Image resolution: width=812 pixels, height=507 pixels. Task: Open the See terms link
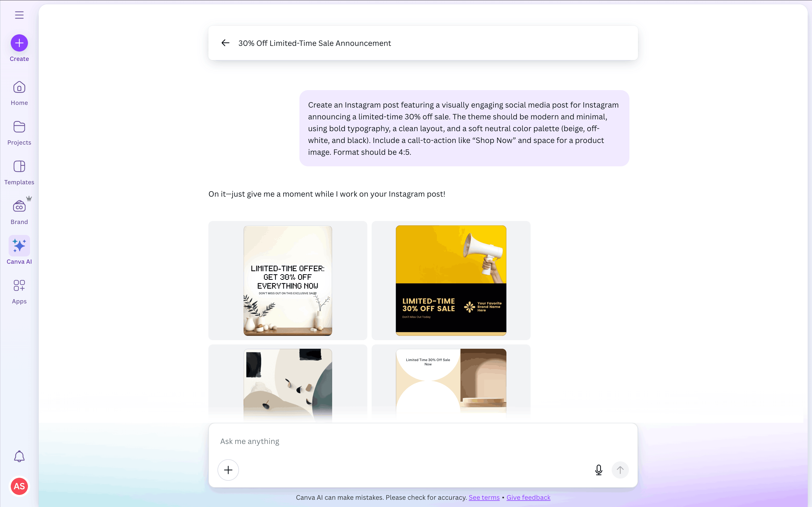(x=484, y=497)
